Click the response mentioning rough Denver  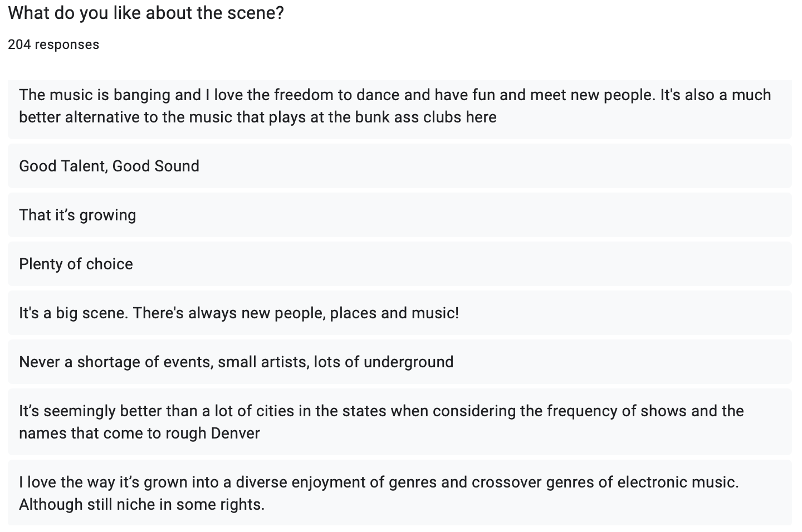tap(400, 422)
